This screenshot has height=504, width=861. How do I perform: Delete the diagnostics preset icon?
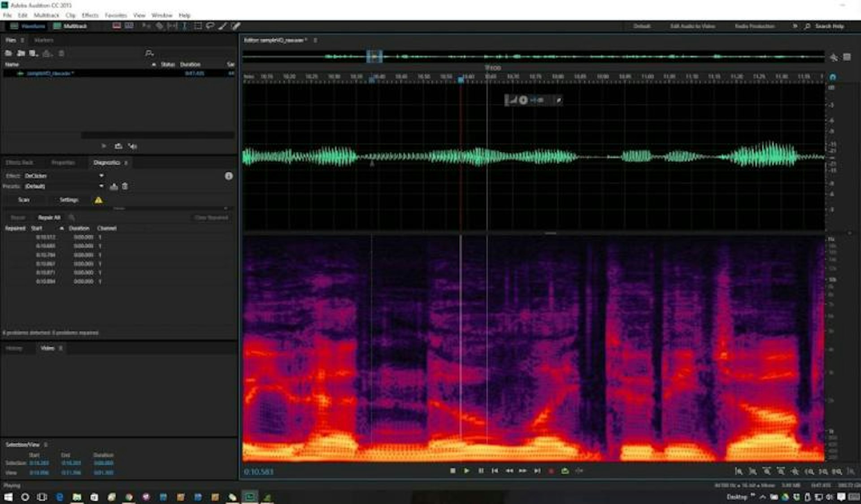click(x=125, y=186)
